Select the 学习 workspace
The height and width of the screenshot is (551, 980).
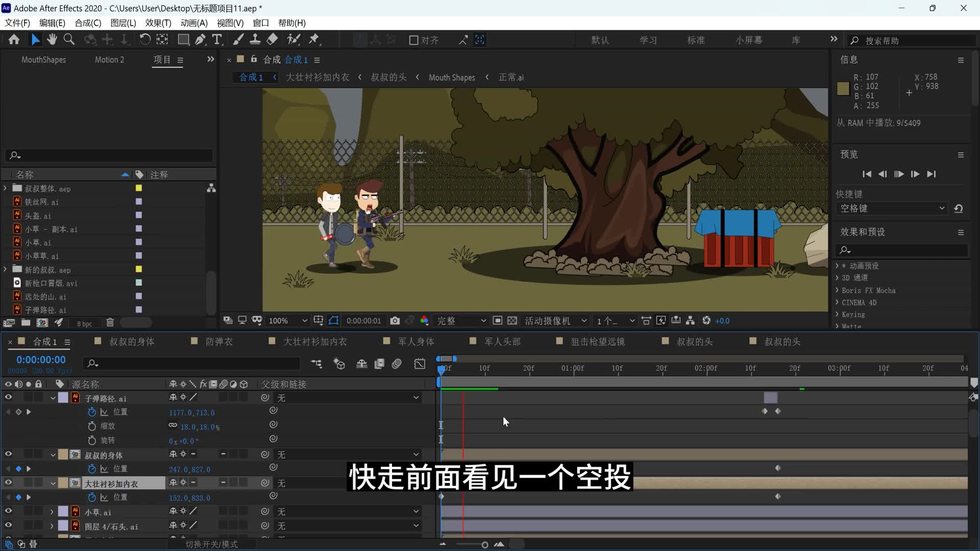(x=648, y=40)
